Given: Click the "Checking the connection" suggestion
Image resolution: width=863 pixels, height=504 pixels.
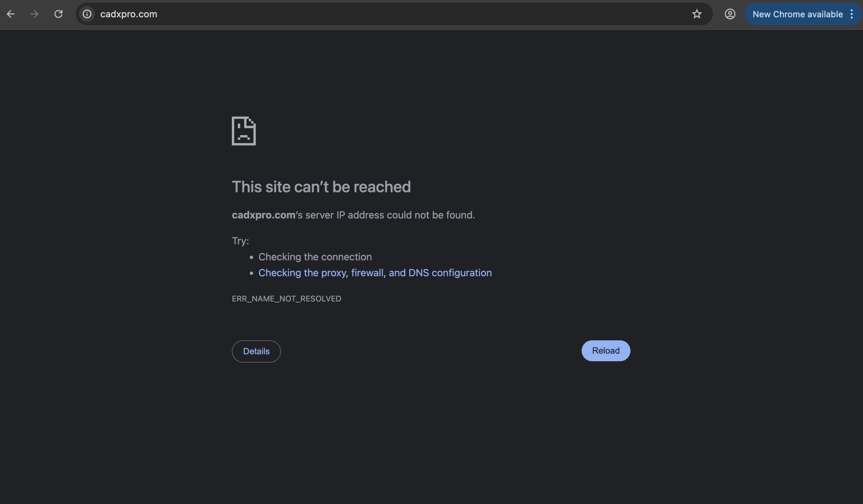Looking at the screenshot, I should [x=315, y=257].
